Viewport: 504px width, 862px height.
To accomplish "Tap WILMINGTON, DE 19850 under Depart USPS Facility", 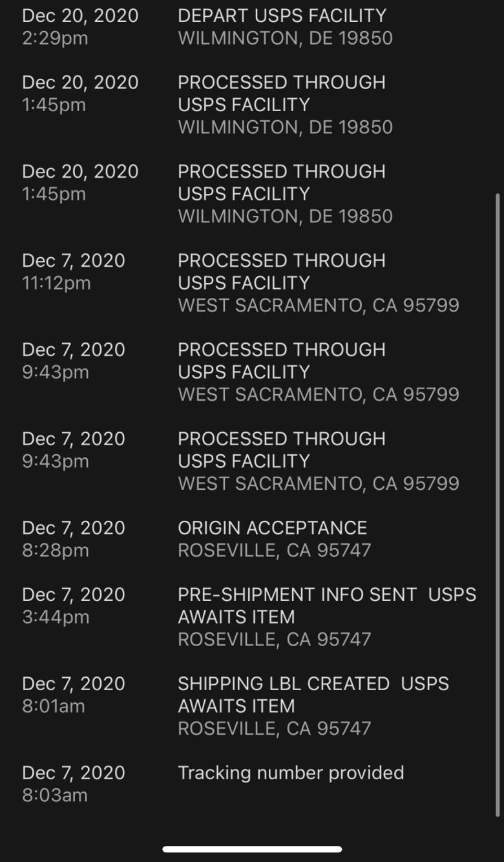I will (x=285, y=38).
